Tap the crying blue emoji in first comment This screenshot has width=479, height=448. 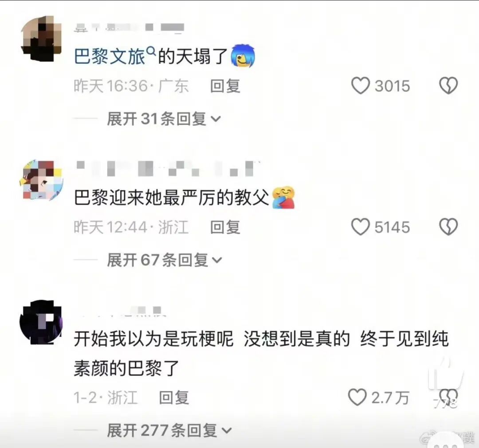(243, 56)
